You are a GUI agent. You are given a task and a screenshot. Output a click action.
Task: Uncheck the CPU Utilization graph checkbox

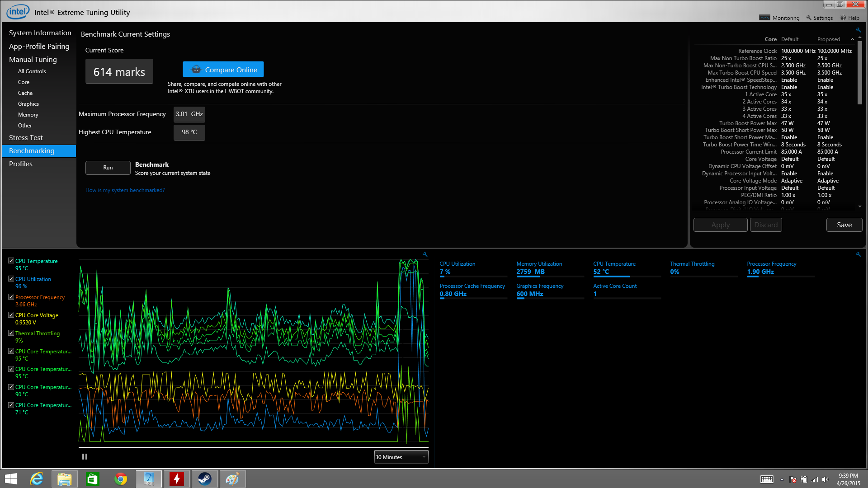[x=11, y=279]
